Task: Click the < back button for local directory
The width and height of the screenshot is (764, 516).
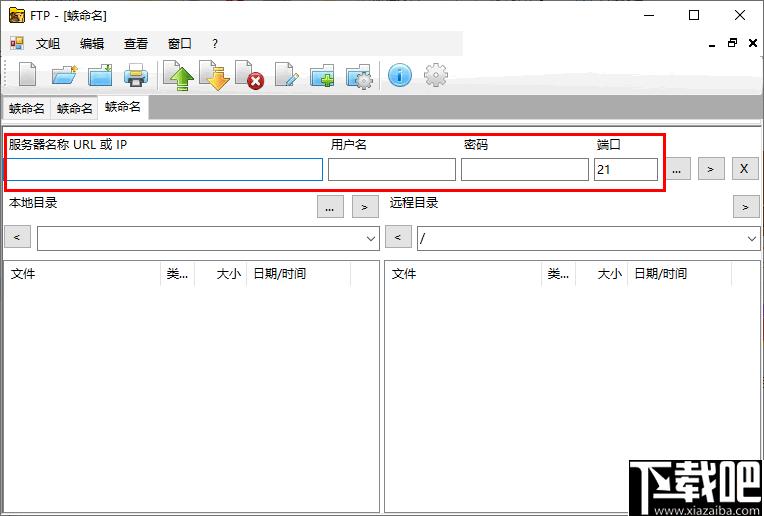Action: coord(18,237)
